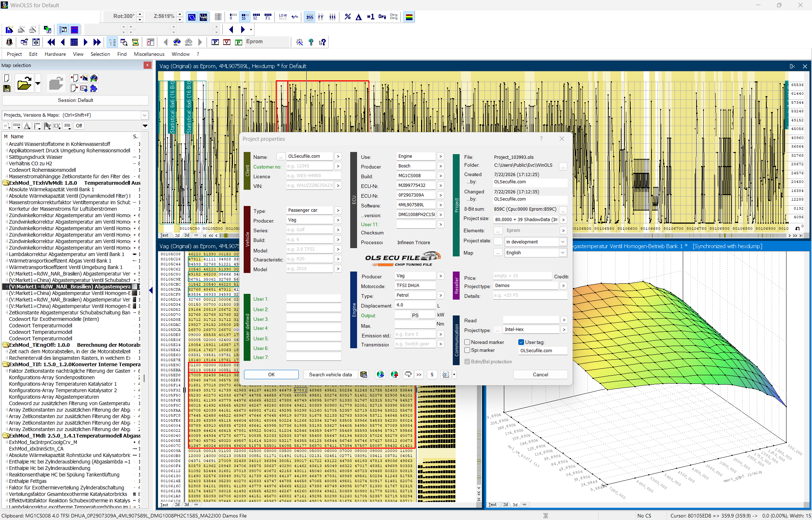812x520 pixels.
Task: Uncheck the User tag checkbox
Action: pyautogui.click(x=521, y=342)
